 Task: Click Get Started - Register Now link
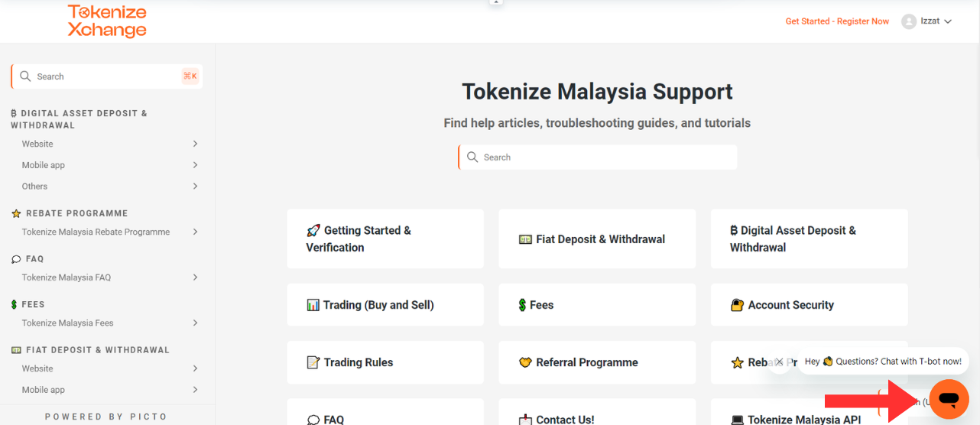[837, 21]
